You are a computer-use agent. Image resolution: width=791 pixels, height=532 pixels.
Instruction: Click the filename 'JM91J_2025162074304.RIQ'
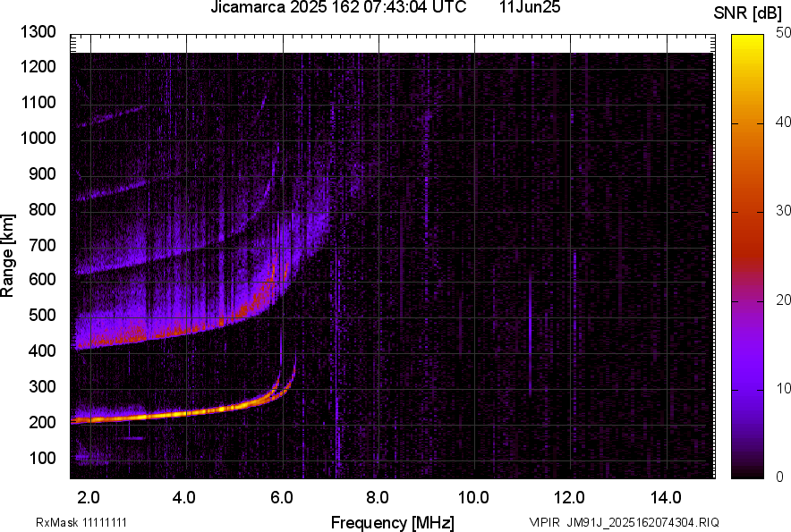pyautogui.click(x=642, y=522)
